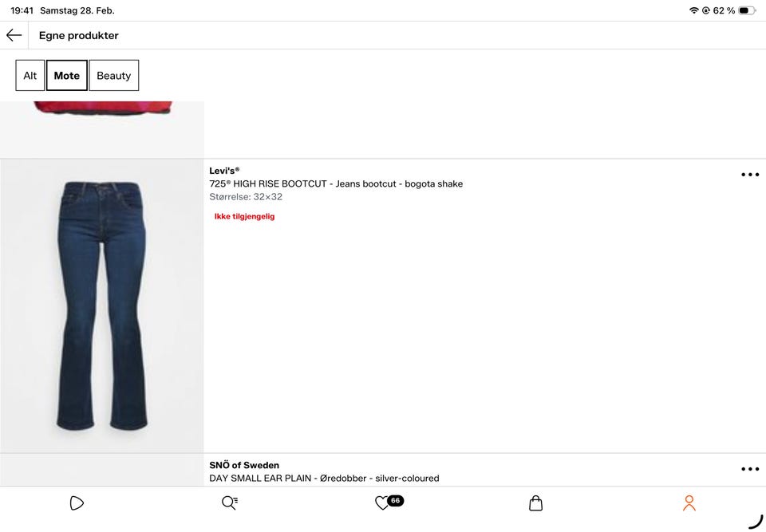Image resolution: width=766 pixels, height=532 pixels.
Task: Open the Levi's bootcut jeans image
Action: tap(102, 305)
